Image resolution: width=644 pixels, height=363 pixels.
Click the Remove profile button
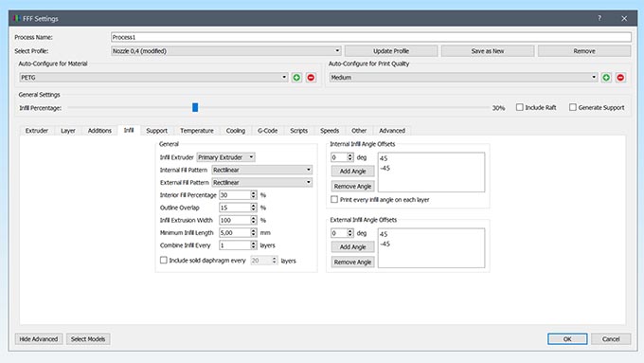[x=584, y=51]
